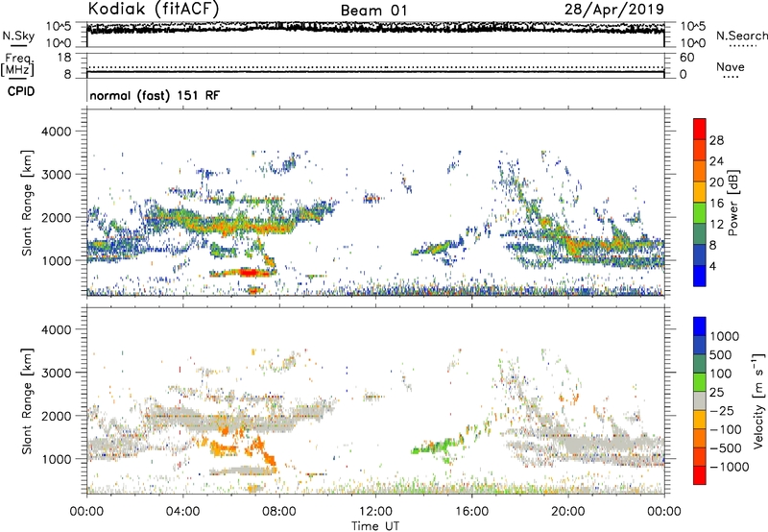Click the 'Velocity [m s-1]' color bar label

[758, 400]
